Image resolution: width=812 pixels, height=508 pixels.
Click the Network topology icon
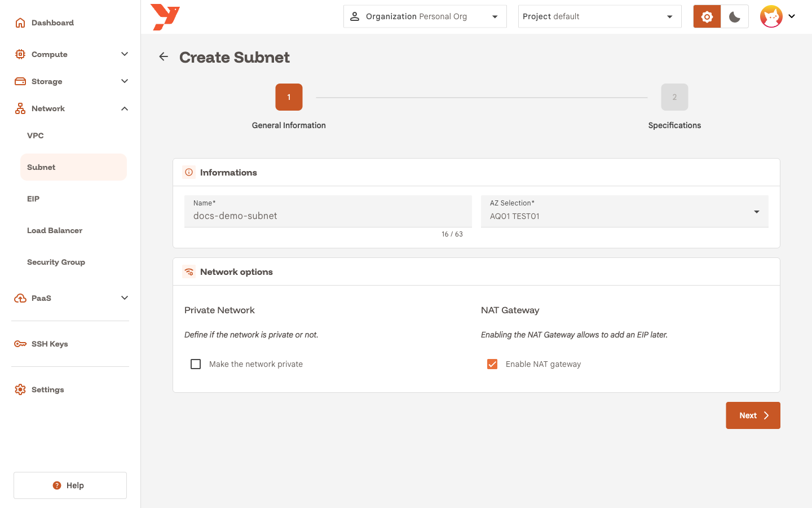pos(20,108)
